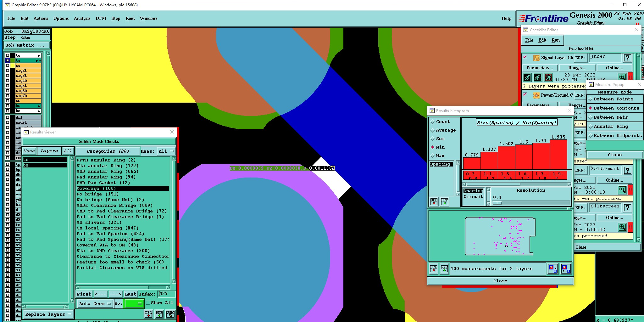Click REF icon beside histogram Spacing list
The image size is (644, 322).
pyautogui.click(x=444, y=201)
